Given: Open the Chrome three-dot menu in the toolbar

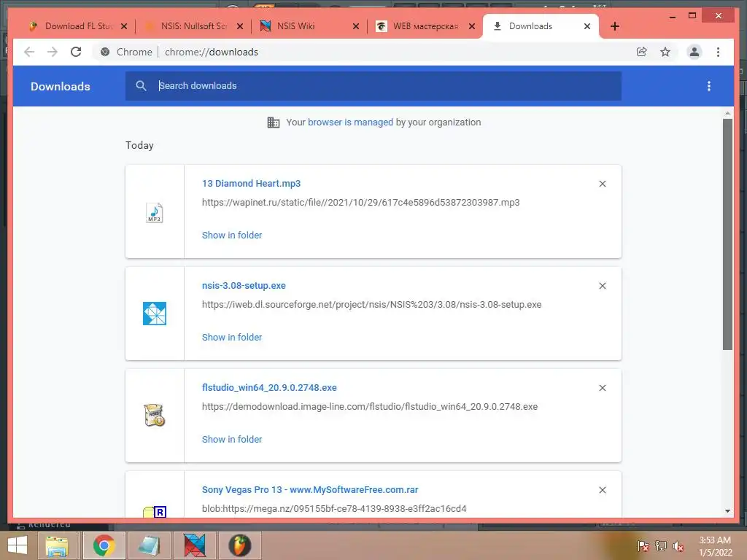Looking at the screenshot, I should click(718, 52).
